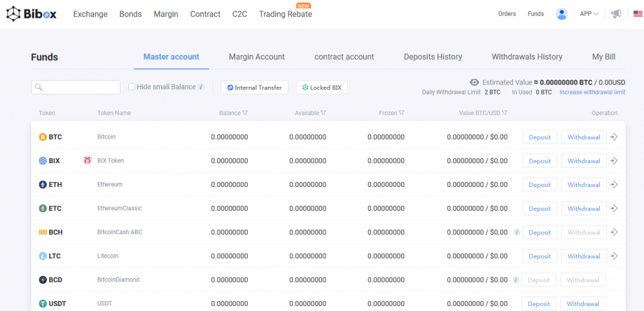Click the transfer arrow icon in BCH row
Viewport: 644px width, 311px height.
tap(614, 232)
